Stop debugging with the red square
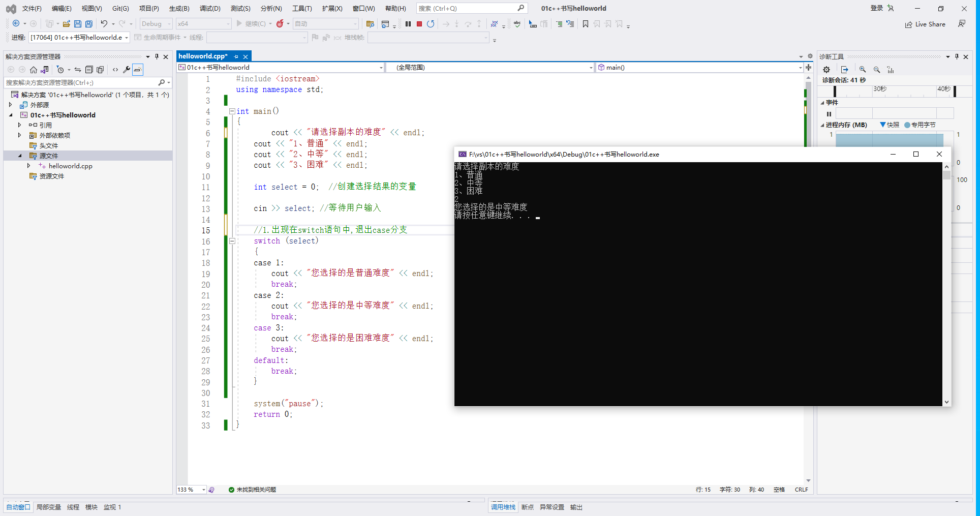The height and width of the screenshot is (516, 980). (419, 24)
